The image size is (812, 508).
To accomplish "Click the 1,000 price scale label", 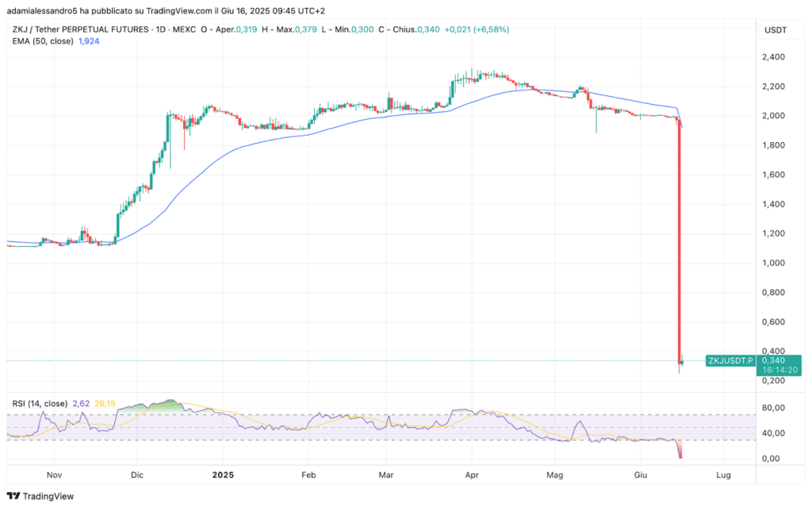I will [773, 263].
